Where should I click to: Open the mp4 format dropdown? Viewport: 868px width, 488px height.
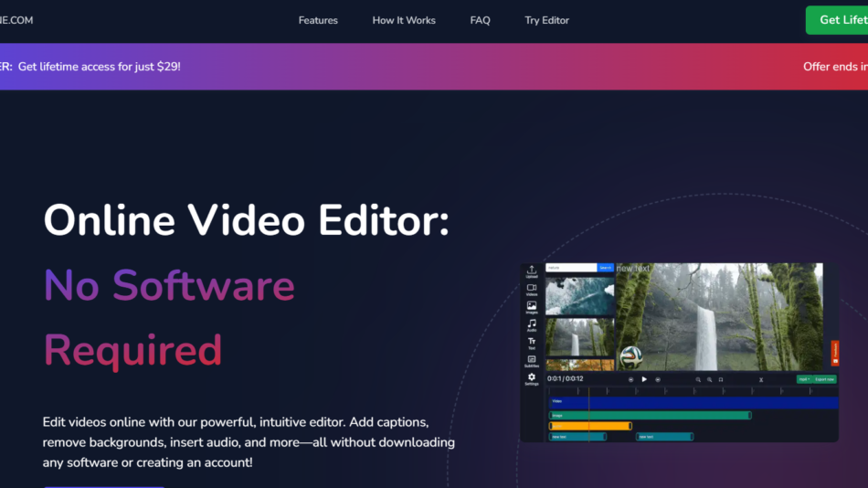[x=804, y=379]
